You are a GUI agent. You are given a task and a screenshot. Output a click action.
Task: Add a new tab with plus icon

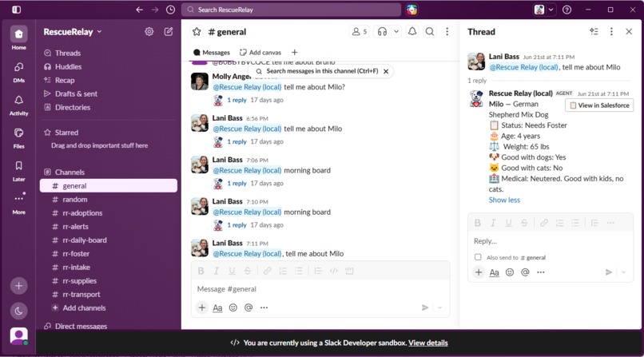click(x=295, y=53)
